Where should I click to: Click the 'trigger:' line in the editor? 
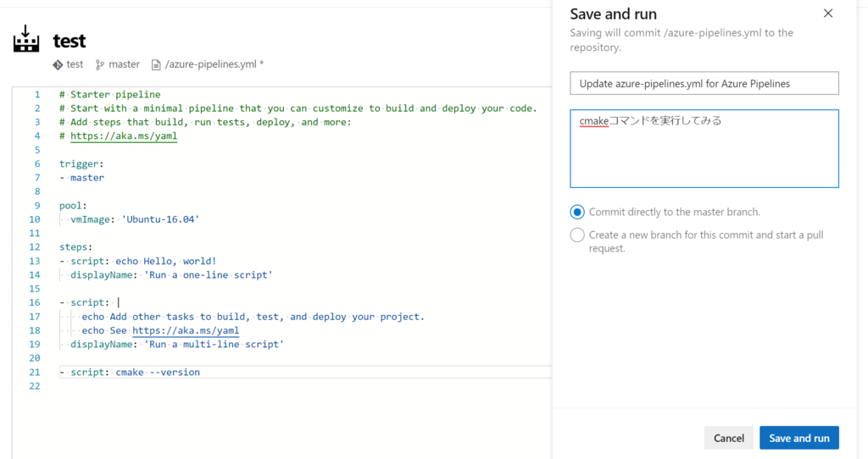(x=81, y=163)
